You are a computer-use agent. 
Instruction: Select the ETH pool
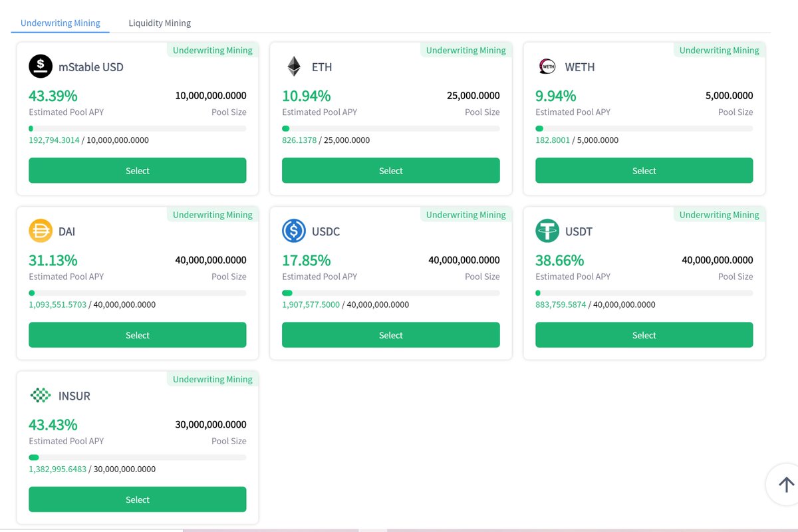(391, 170)
